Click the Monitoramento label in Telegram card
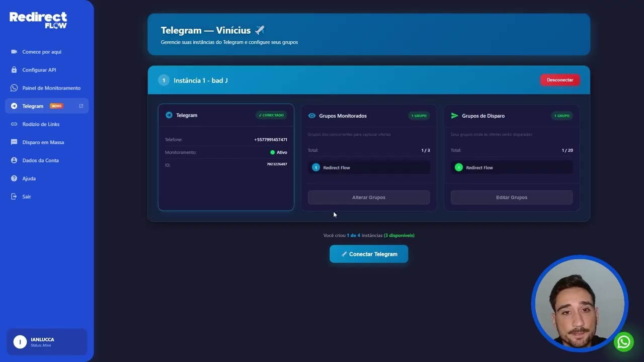The image size is (644, 362). click(181, 152)
